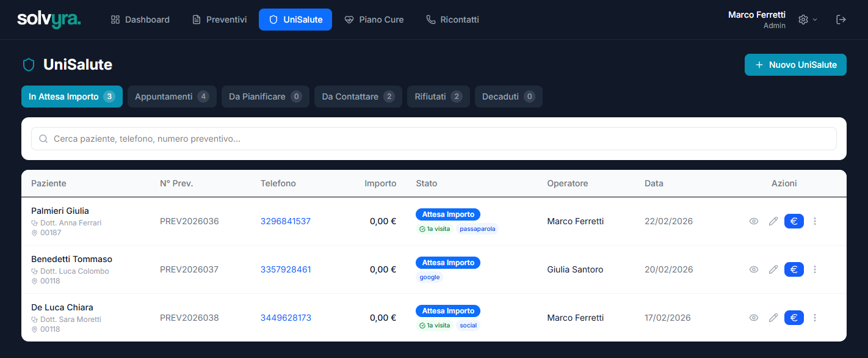The image size is (868, 358).
Task: Click quote number PREV2026036
Action: coord(189,221)
